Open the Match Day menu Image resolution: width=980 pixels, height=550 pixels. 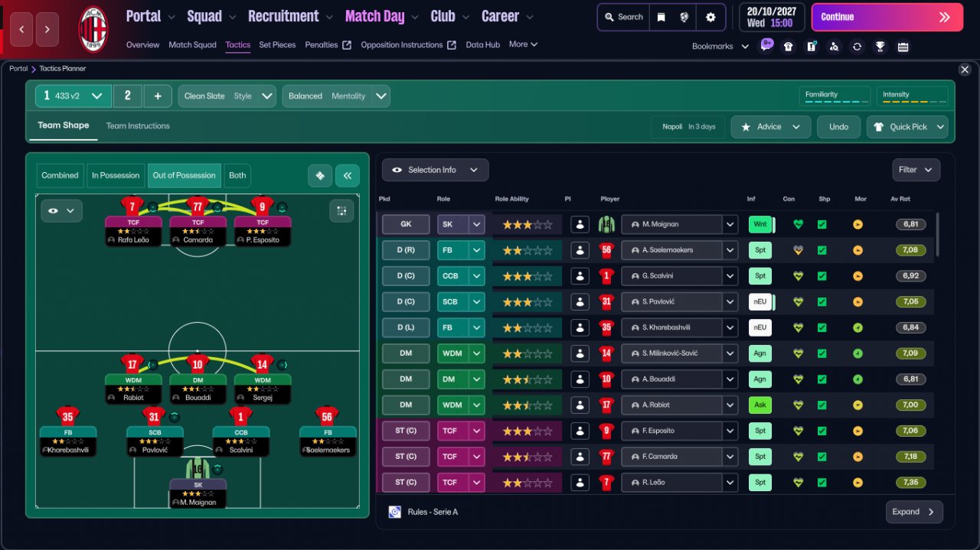pos(381,16)
